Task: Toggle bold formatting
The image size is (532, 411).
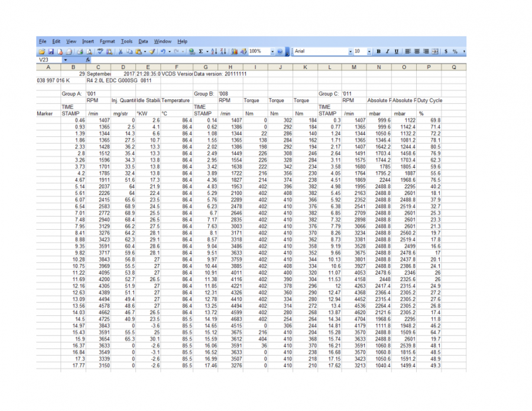Action: (x=379, y=52)
